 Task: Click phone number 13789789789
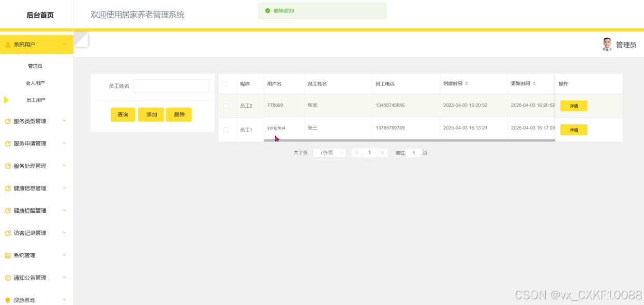click(x=390, y=127)
